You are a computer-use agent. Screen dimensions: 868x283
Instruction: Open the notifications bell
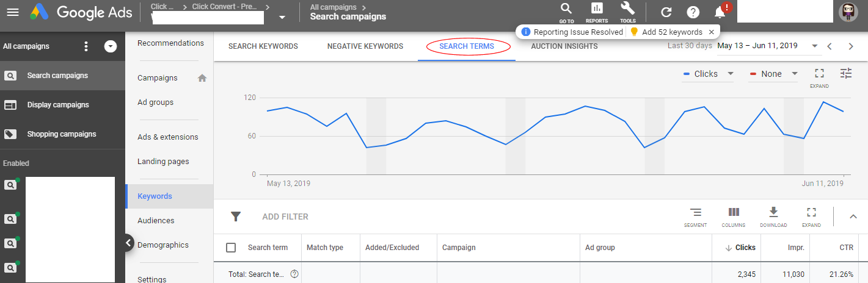point(720,12)
